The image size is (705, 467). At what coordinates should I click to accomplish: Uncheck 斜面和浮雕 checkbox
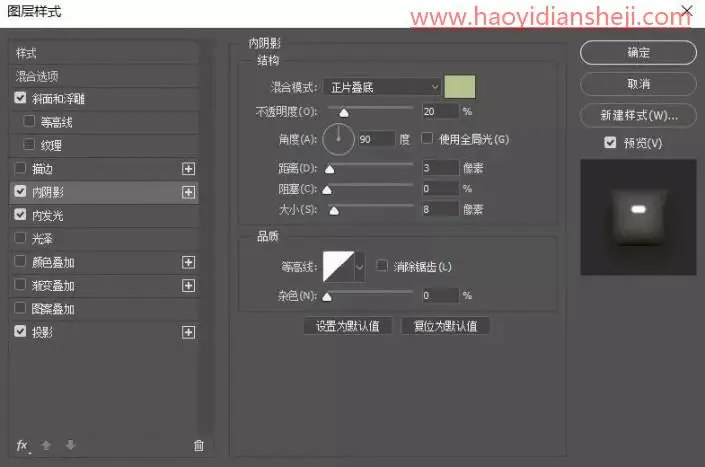point(20,98)
